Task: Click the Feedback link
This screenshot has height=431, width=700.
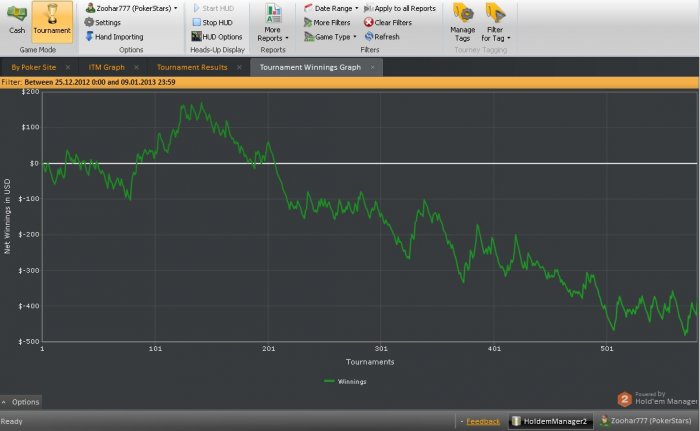Action: coord(482,421)
